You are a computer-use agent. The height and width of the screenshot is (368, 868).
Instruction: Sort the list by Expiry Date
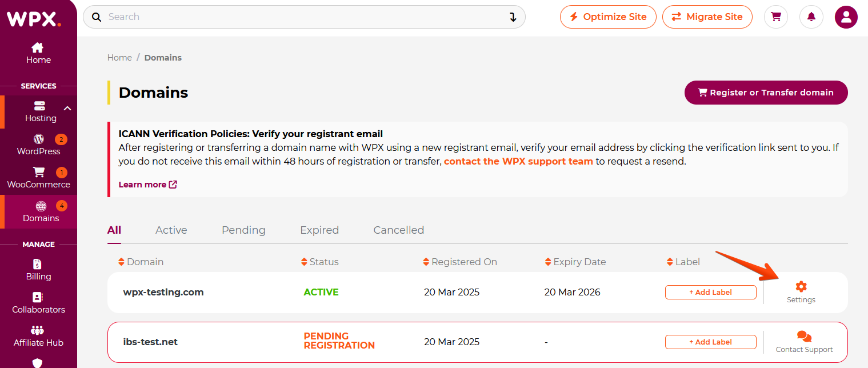tap(575, 262)
